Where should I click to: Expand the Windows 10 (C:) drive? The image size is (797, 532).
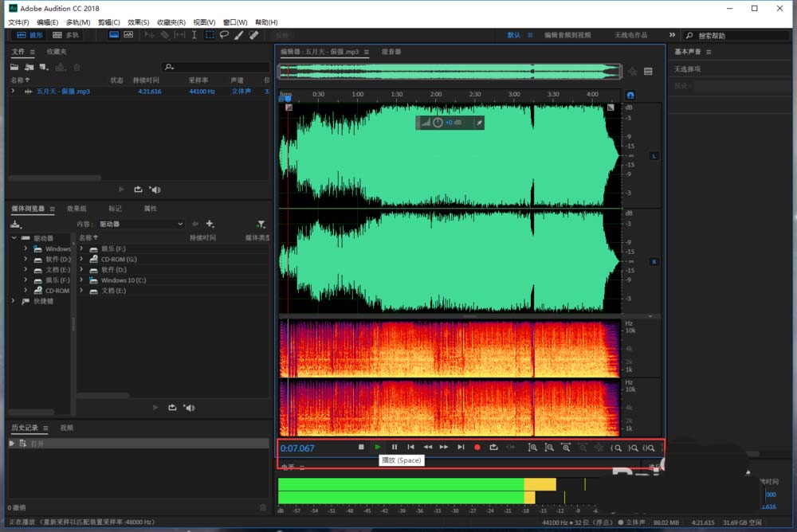coord(82,280)
